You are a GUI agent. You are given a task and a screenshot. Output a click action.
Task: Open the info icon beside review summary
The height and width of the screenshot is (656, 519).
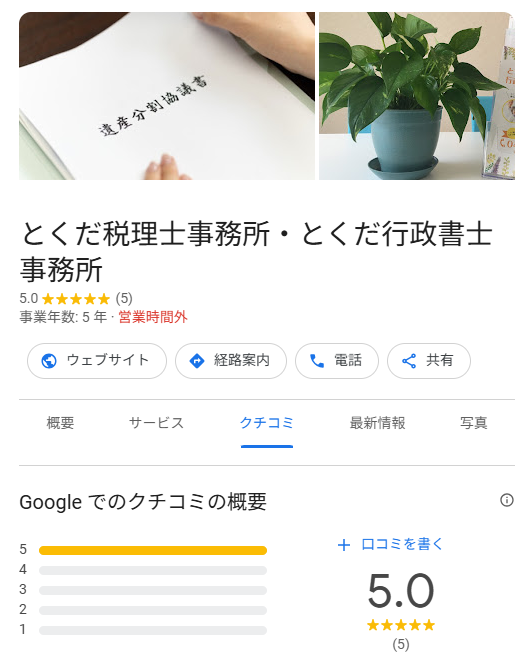[506, 500]
